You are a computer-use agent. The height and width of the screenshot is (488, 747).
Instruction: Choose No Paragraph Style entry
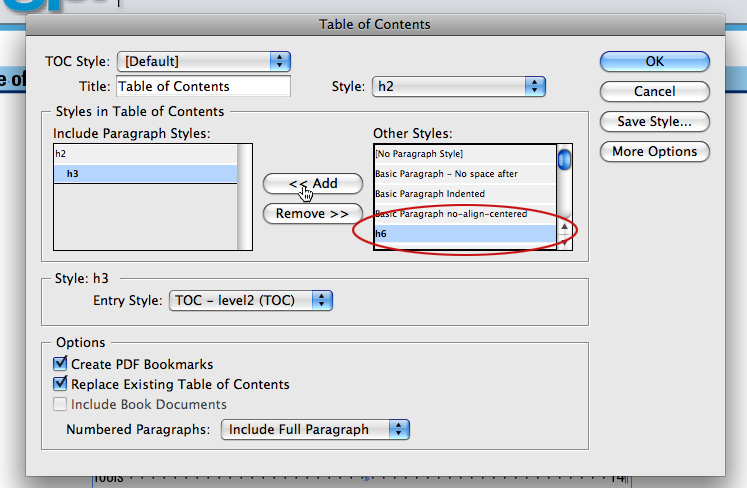pyautogui.click(x=464, y=154)
